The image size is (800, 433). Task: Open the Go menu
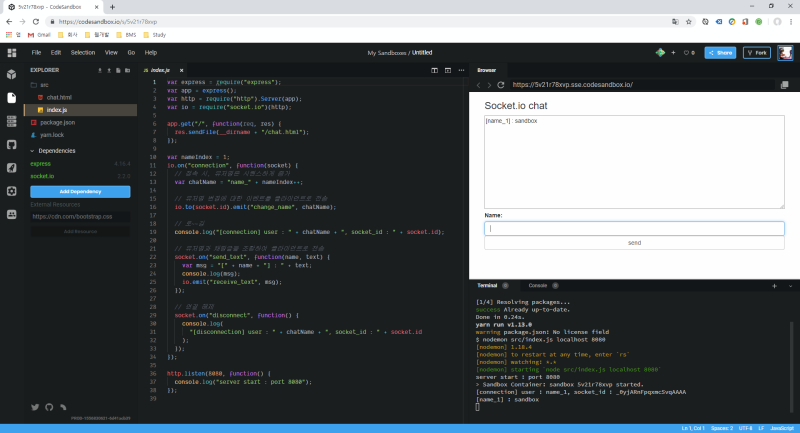131,53
